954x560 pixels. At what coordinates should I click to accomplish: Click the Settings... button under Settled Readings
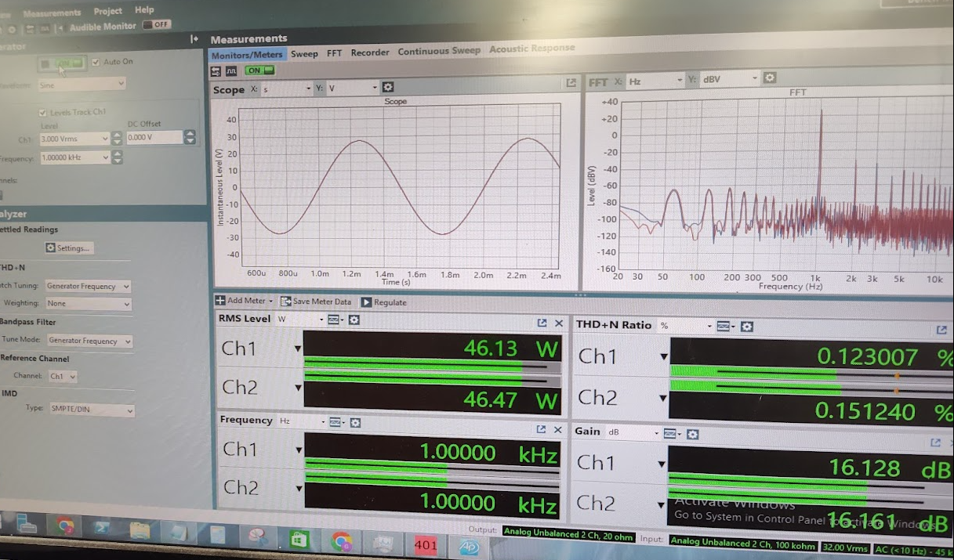click(x=69, y=248)
